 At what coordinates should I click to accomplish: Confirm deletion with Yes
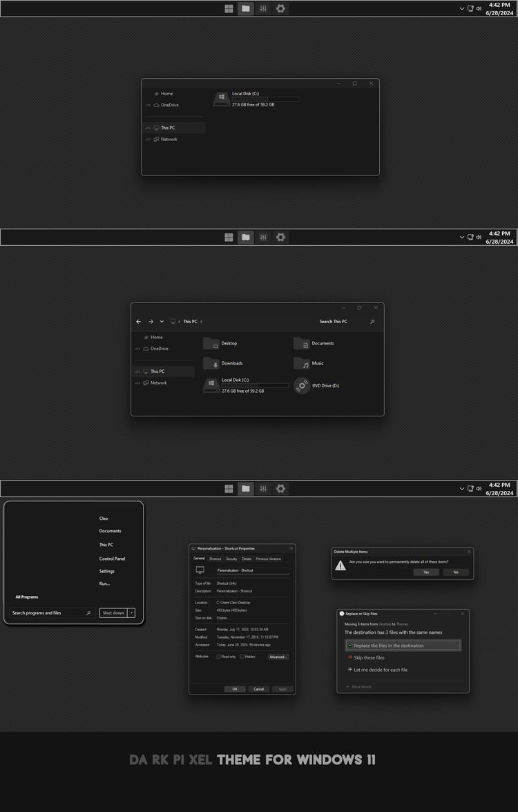coord(426,572)
